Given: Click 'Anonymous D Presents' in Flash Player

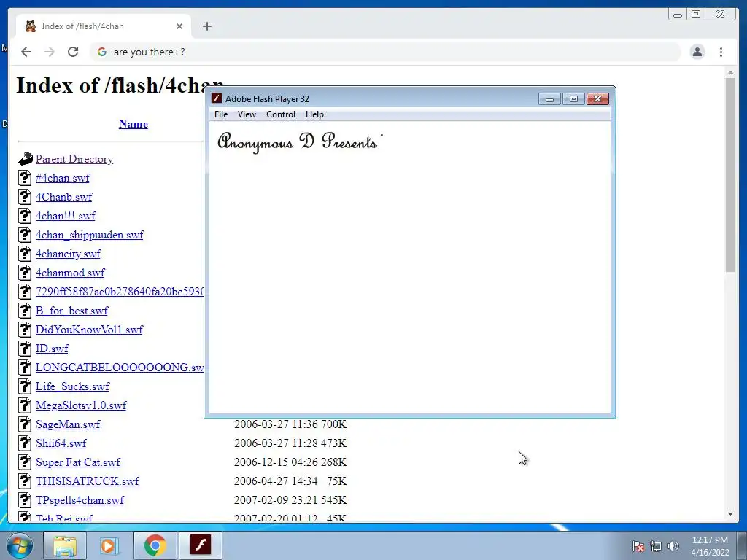Looking at the screenshot, I should point(298,142).
